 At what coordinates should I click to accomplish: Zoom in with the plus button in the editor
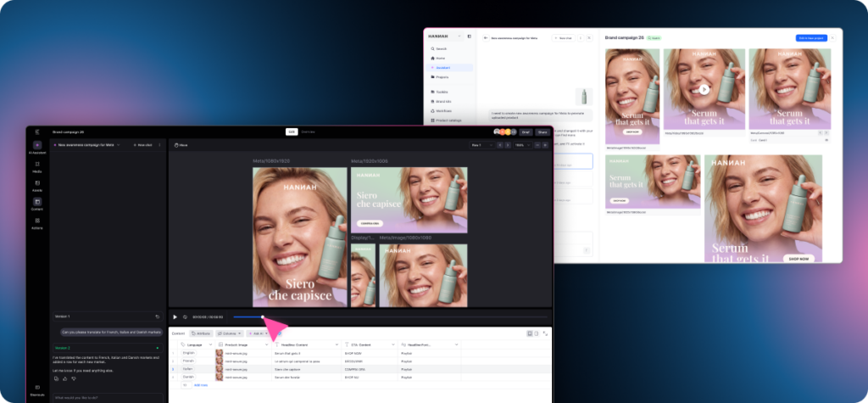(545, 145)
